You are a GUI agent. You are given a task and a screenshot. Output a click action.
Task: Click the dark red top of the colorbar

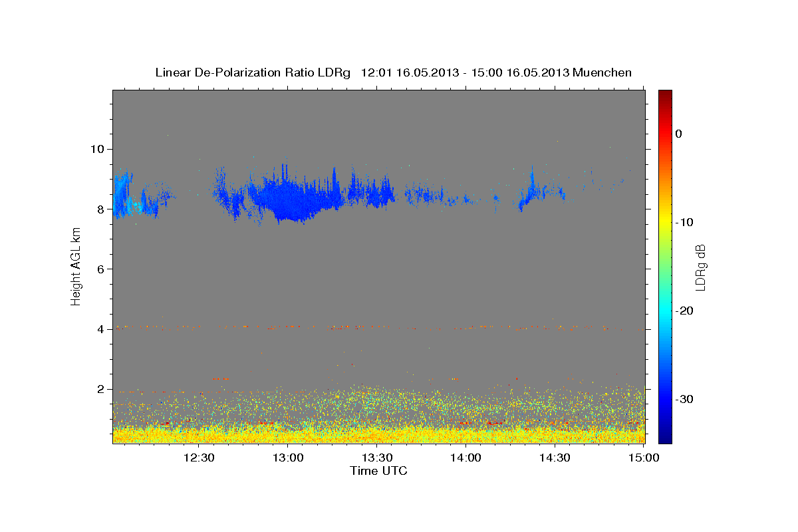[665, 94]
